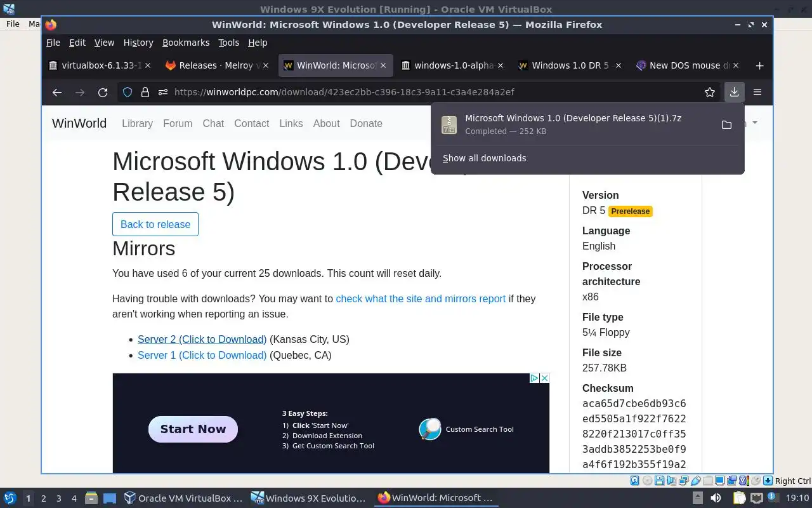Click VirtualBox floppy drive status icon
This screenshot has height=508, width=812.
pyautogui.click(x=659, y=481)
